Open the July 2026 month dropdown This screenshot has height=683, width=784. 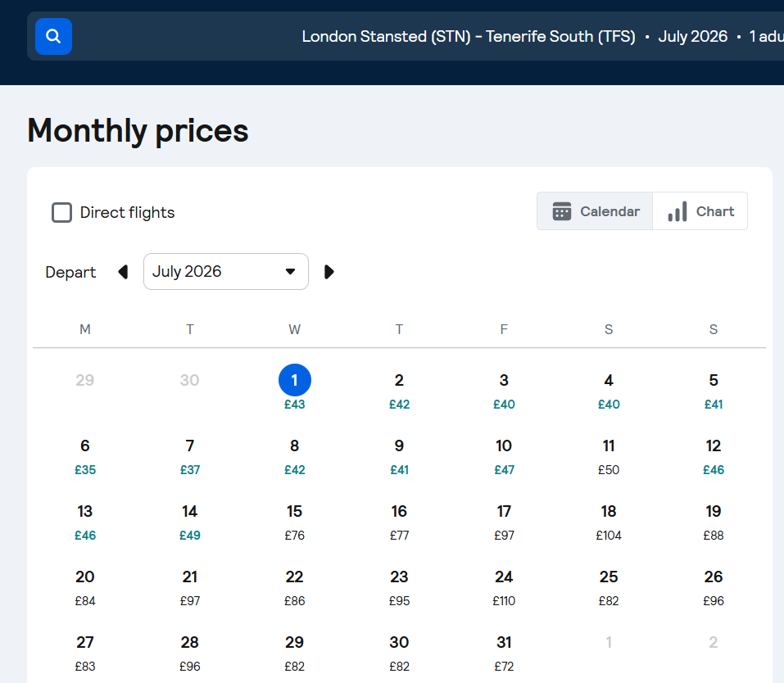tap(225, 272)
